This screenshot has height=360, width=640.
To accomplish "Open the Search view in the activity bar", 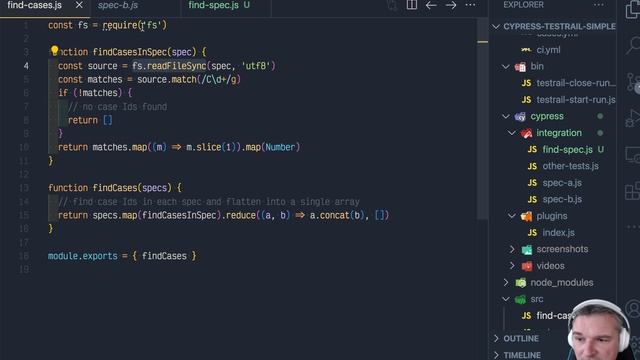I will pyautogui.click(x=633, y=45).
